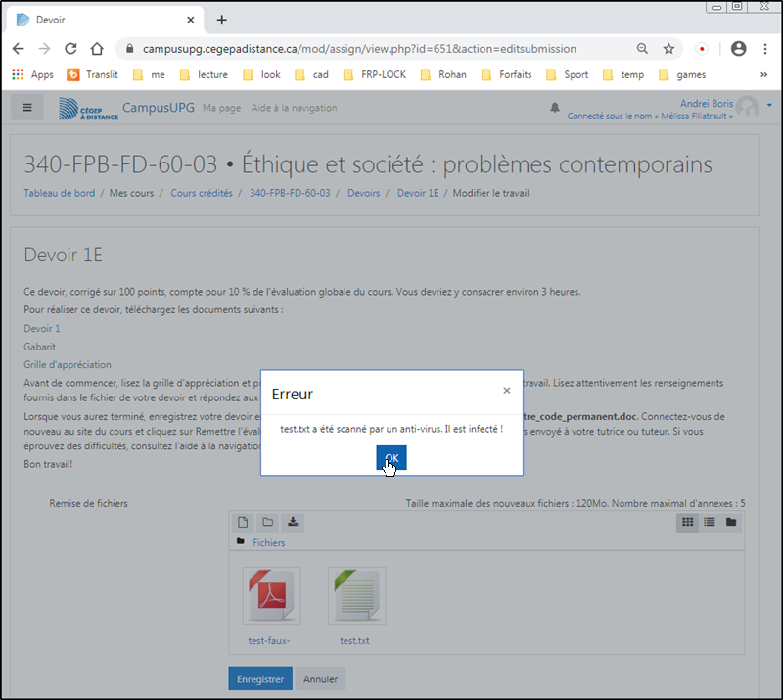Image resolution: width=783 pixels, height=700 pixels.
Task: Open the side navigation hamburger menu
Action: point(26,108)
